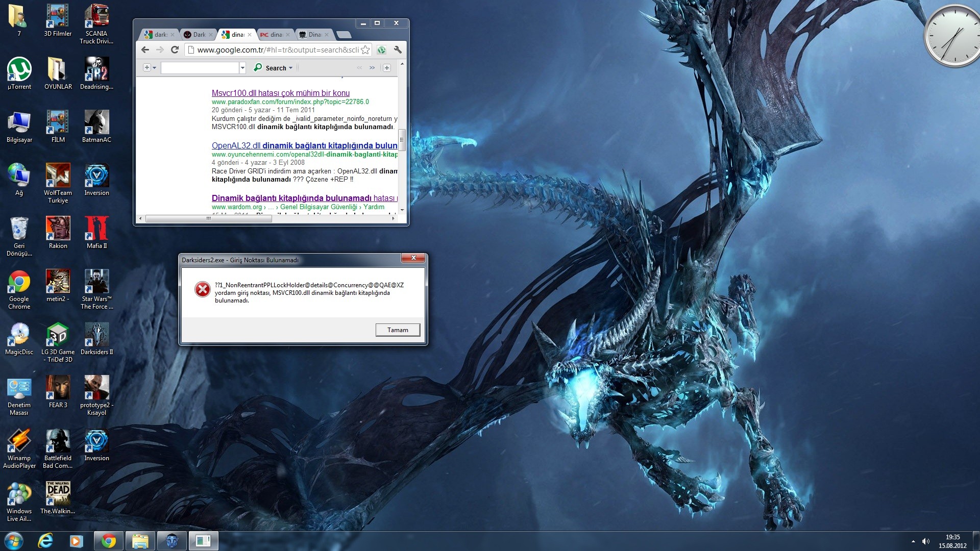Select the Battlefield Bad Company desktop shortcut
The image size is (980, 551).
[58, 448]
